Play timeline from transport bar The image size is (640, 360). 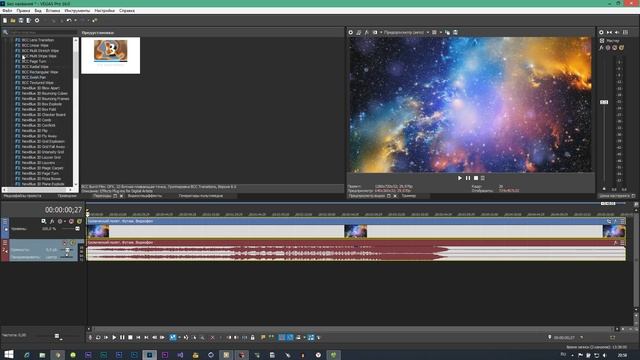[x=114, y=337]
